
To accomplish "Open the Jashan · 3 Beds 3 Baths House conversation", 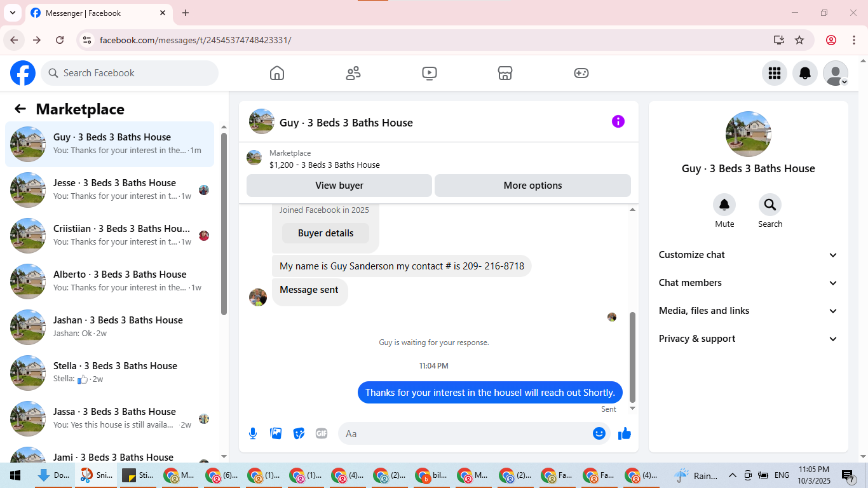I will click(x=110, y=327).
